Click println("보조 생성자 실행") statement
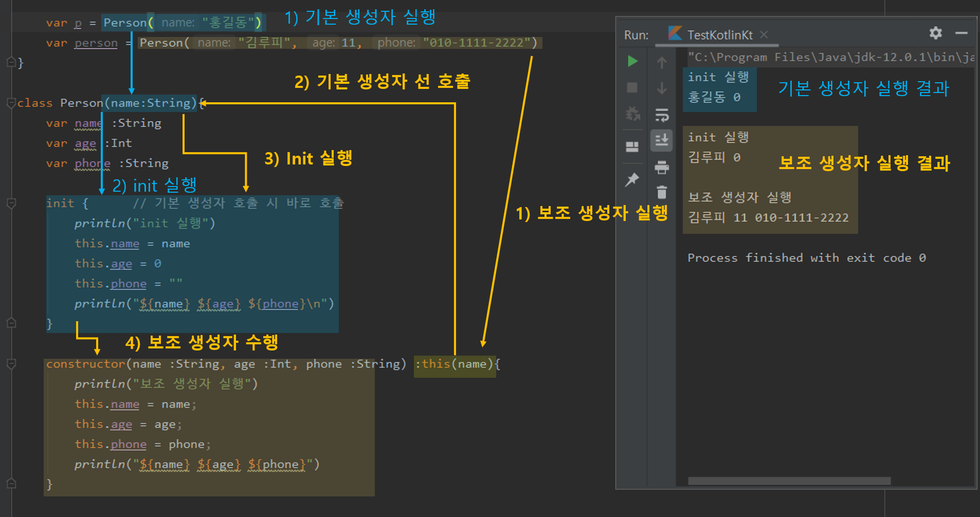 [x=166, y=384]
